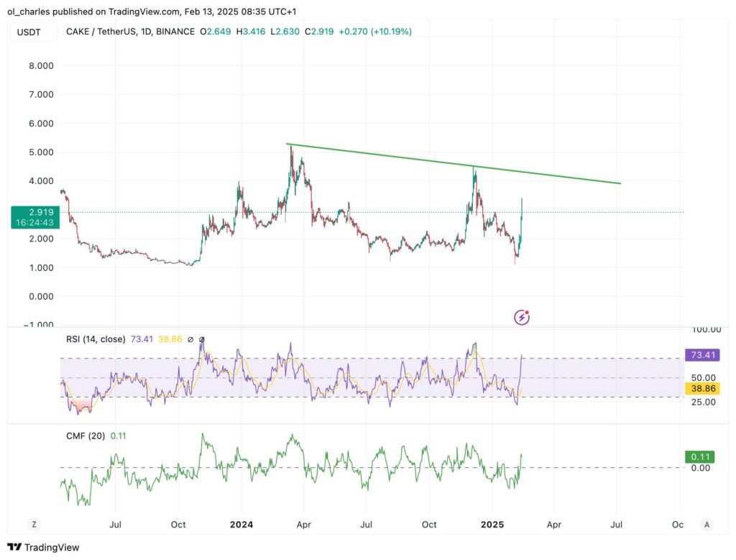Click the Z timezone icon button
The image size is (736, 560).
click(32, 524)
